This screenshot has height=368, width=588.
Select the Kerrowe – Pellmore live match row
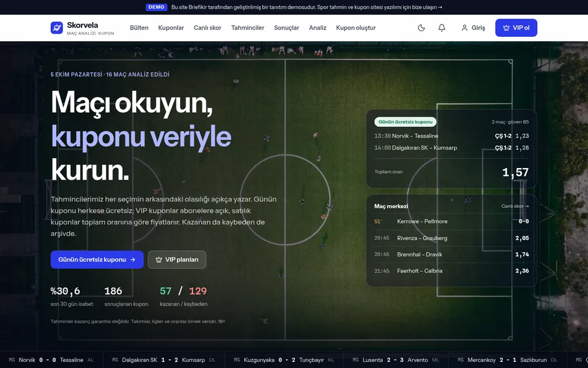[x=451, y=221]
